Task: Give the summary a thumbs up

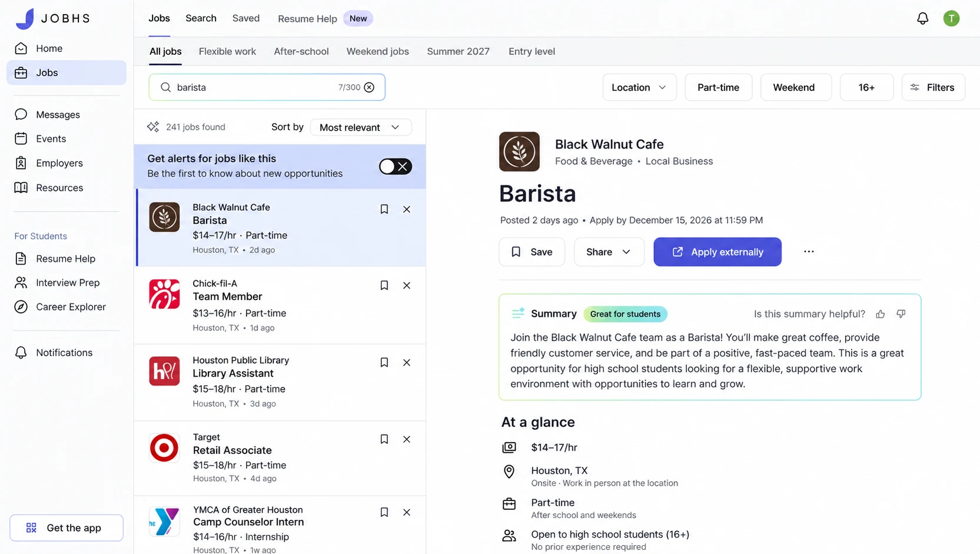Action: click(881, 314)
